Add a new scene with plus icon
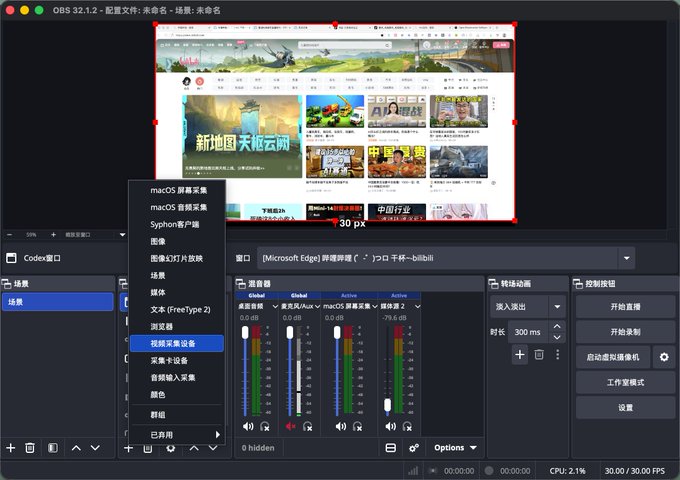This screenshot has width=680, height=480. click(11, 448)
